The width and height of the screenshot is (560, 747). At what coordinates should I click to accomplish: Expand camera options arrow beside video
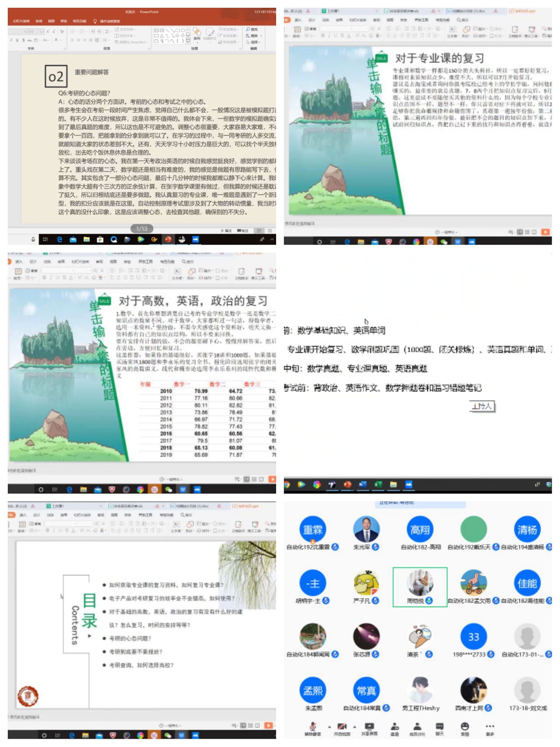tap(355, 726)
